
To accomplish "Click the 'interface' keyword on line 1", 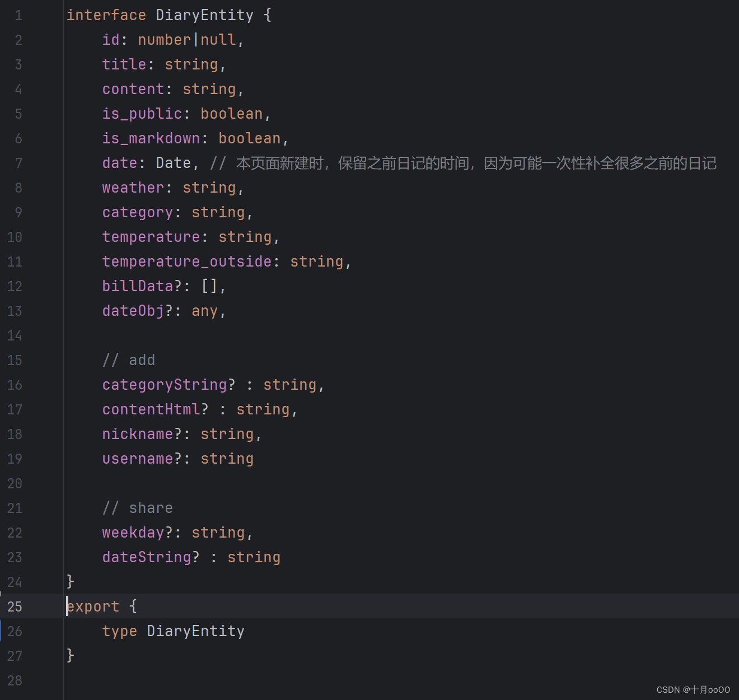I will point(106,15).
